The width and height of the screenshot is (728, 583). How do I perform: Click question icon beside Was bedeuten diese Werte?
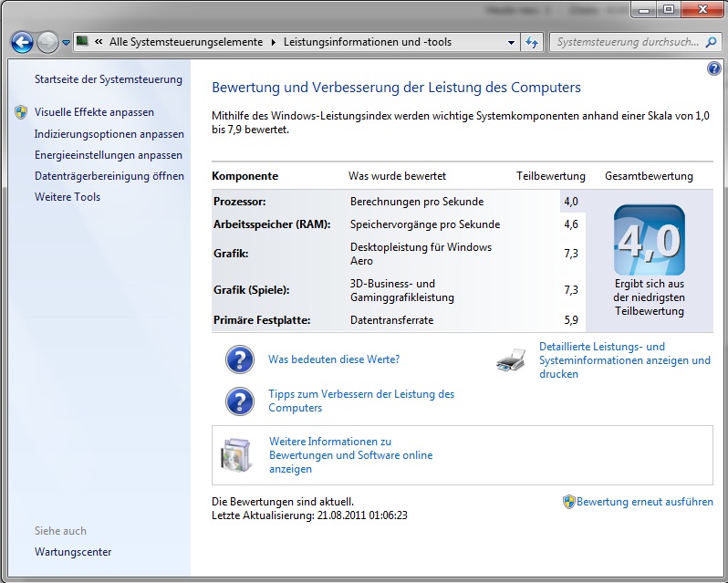click(x=240, y=359)
